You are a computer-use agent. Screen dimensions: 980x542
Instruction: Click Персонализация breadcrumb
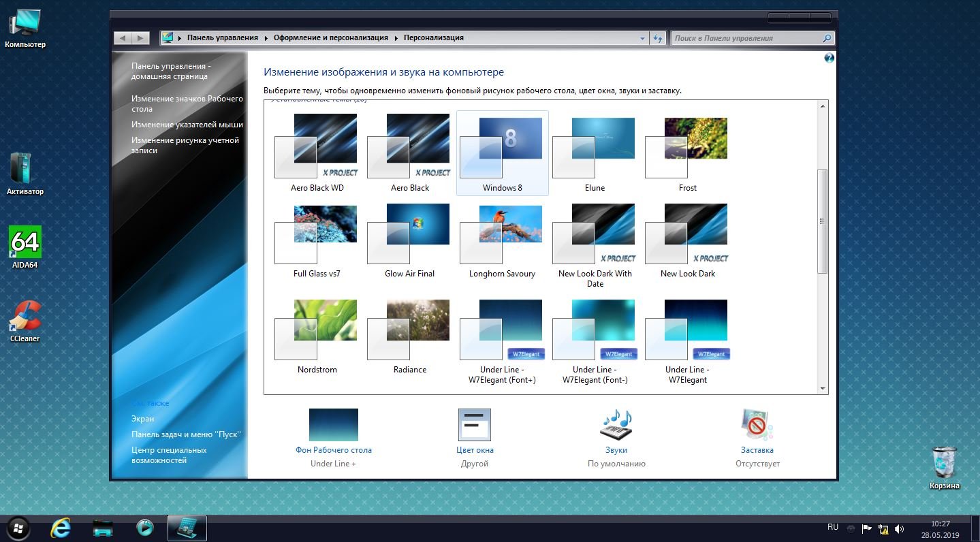coord(433,38)
